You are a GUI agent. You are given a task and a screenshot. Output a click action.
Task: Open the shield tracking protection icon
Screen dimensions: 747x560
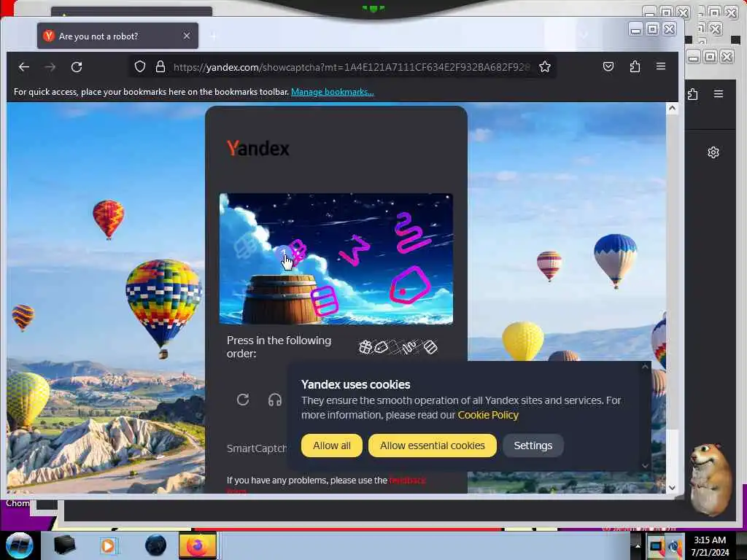point(139,66)
